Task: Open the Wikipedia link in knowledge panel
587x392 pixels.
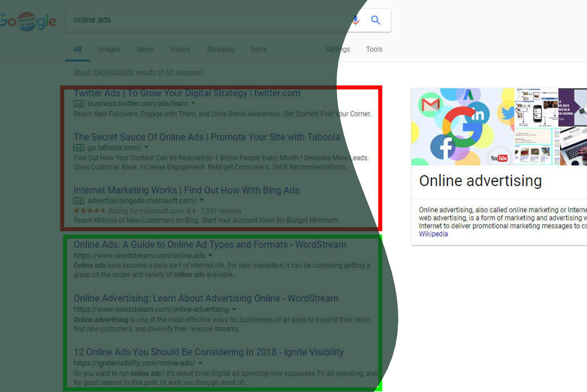Action: tap(433, 234)
